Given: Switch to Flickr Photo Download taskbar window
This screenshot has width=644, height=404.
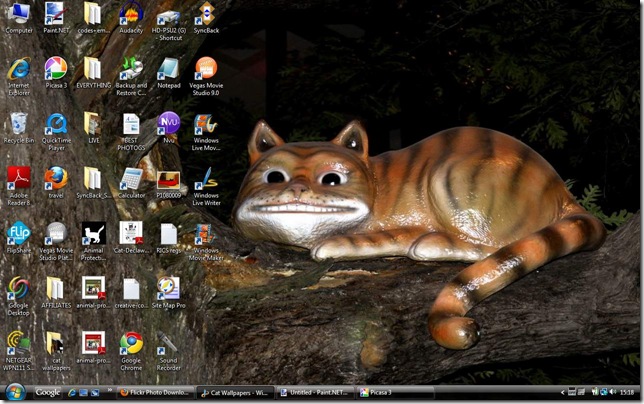Looking at the screenshot, I should point(153,392).
